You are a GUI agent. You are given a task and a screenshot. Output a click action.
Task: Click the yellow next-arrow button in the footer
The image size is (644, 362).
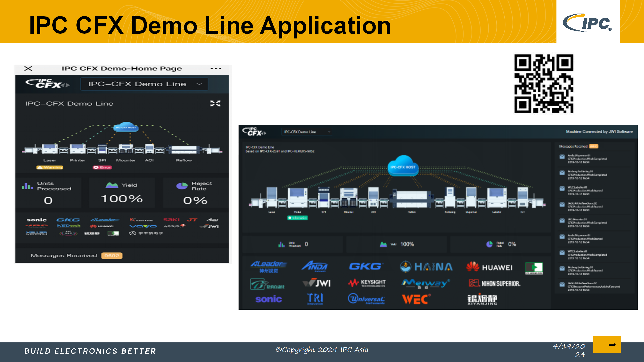(x=607, y=345)
